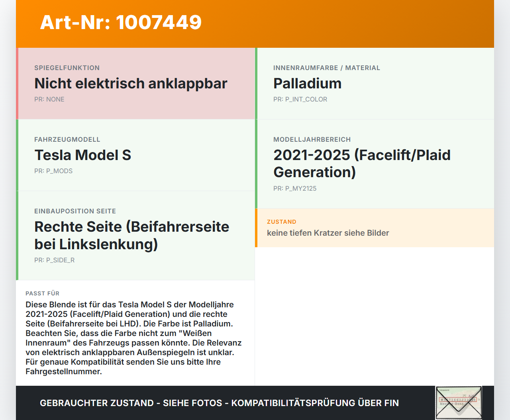Click the "SPIEGELFUNKTION" label
Screen dimensions: 510x420
(x=67, y=68)
